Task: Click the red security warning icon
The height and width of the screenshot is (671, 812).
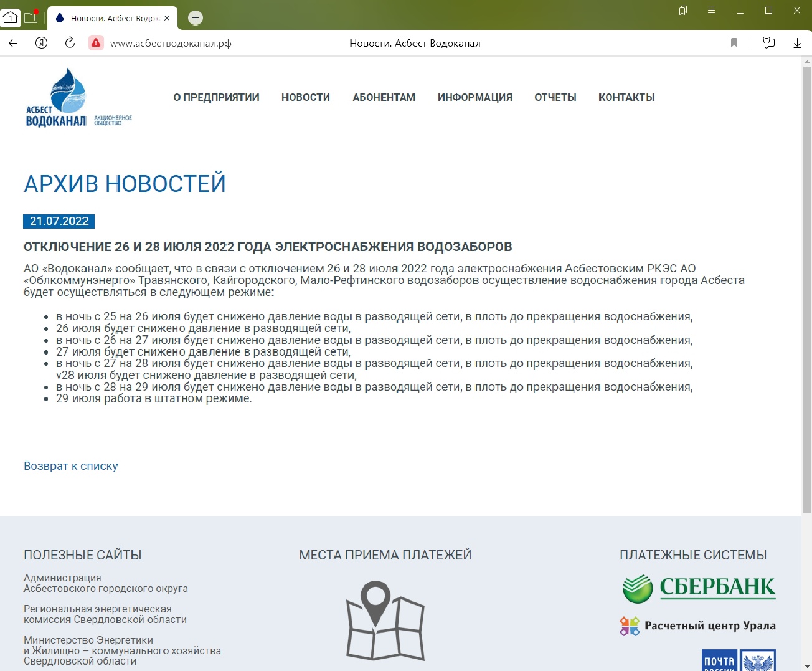Action: (96, 43)
